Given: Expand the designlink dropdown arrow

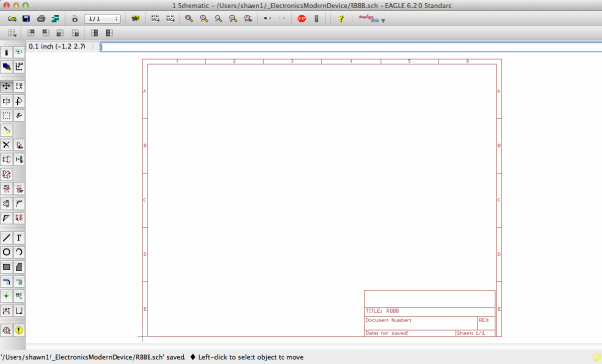Looking at the screenshot, I should [383, 21].
